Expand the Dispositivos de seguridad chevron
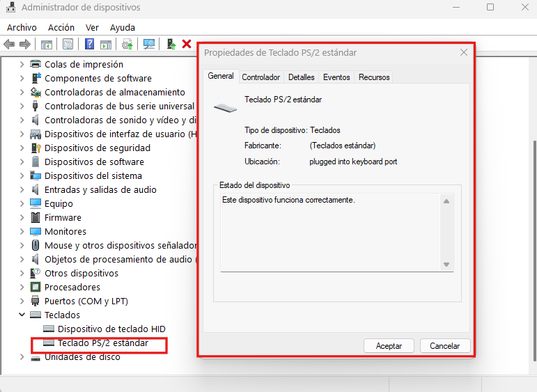 click(x=22, y=148)
